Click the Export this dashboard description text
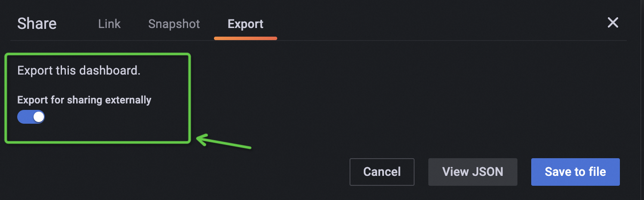644x200 pixels. pos(79,70)
